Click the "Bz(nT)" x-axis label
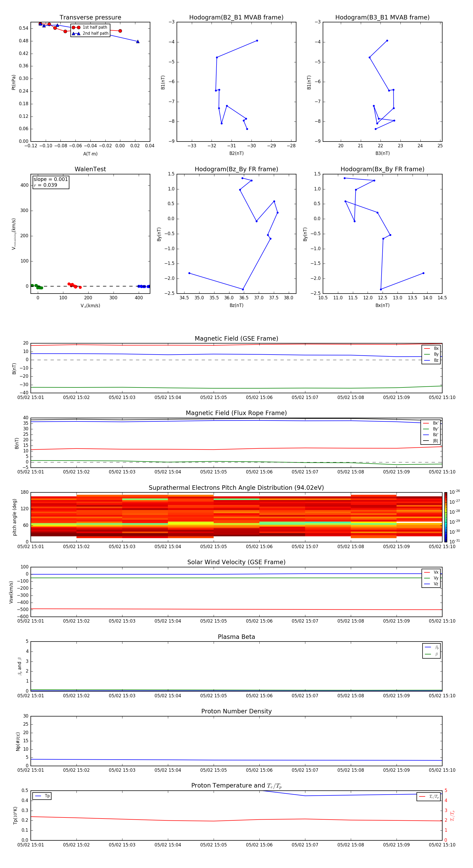Viewport: 473px width, 868px height. point(236,305)
